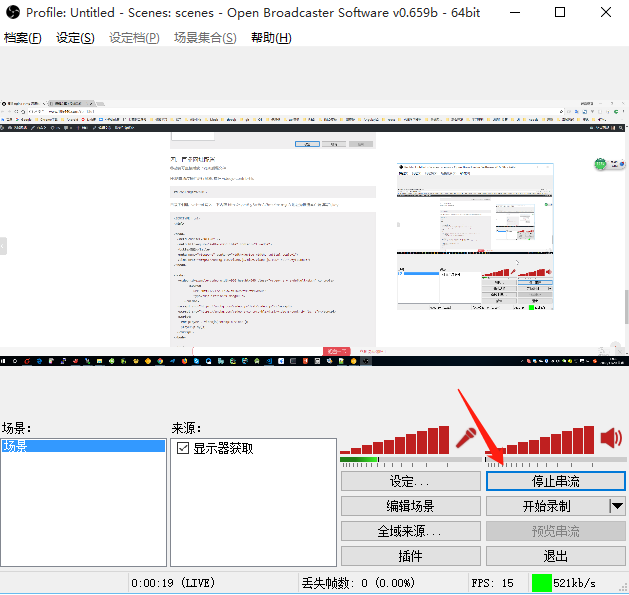Select the 场景 item in scene list
The width and height of the screenshot is (629, 595).
(x=83, y=446)
